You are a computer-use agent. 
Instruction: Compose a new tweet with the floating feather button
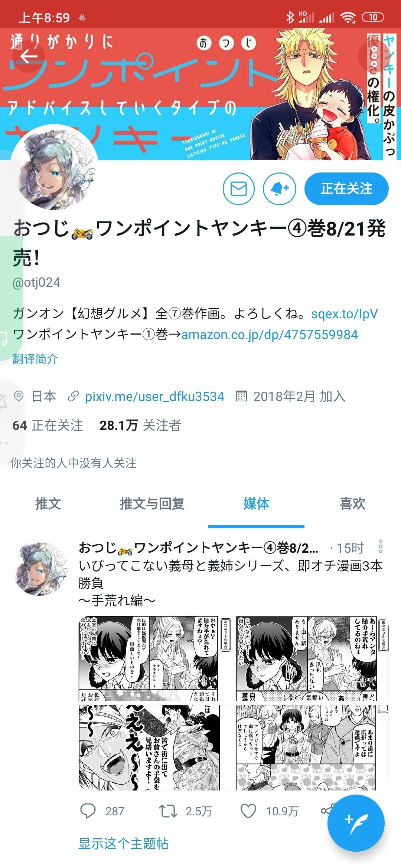pyautogui.click(x=356, y=823)
